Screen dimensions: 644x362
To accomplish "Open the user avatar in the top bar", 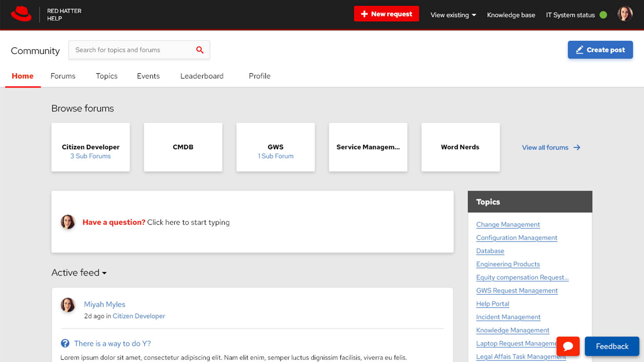I will [x=625, y=14].
